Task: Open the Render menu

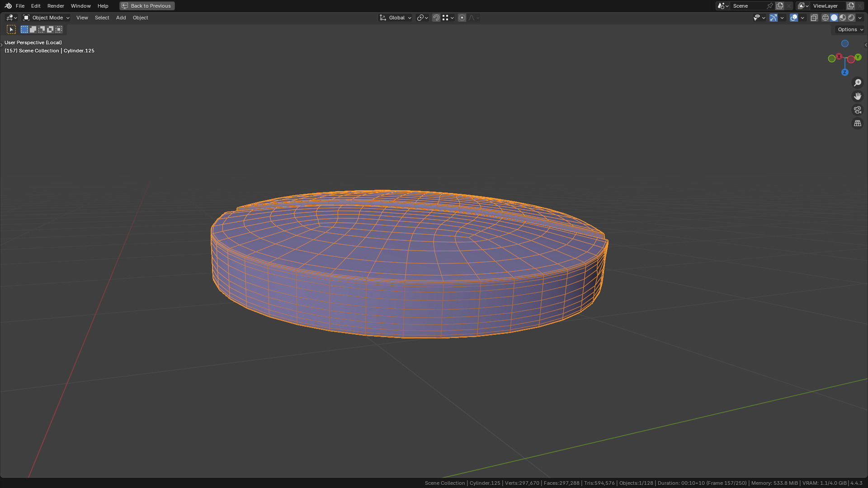Action: pyautogui.click(x=56, y=6)
